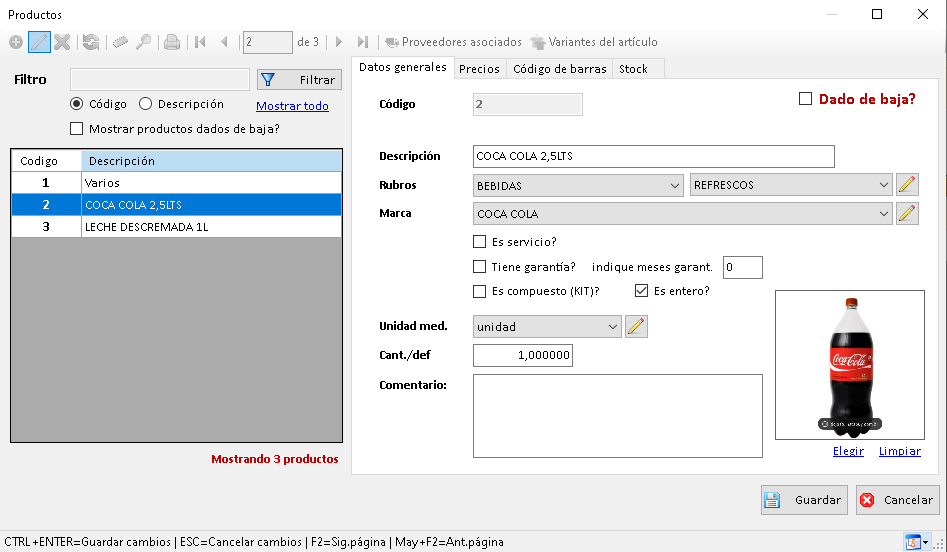Click the edit pencil toolbar icon
The width and height of the screenshot is (947, 552).
pyautogui.click(x=39, y=42)
